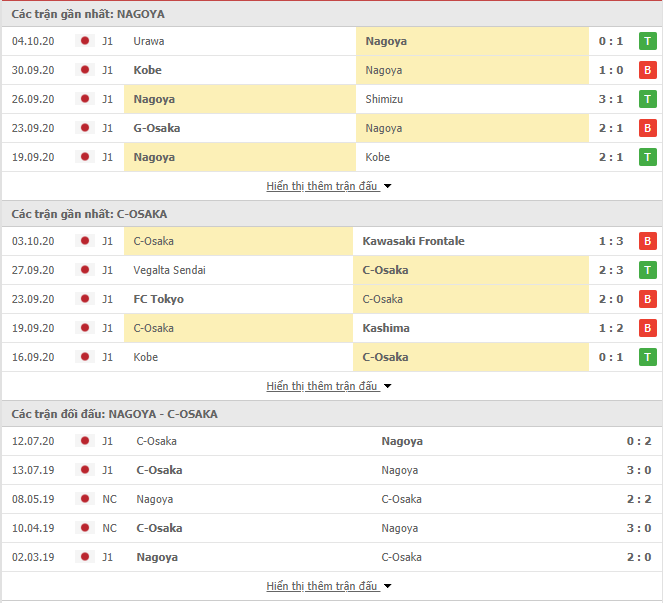Click green T badge for Kobe 0:1 C-Osaka
Image resolution: width=663 pixels, height=603 pixels.
click(647, 357)
